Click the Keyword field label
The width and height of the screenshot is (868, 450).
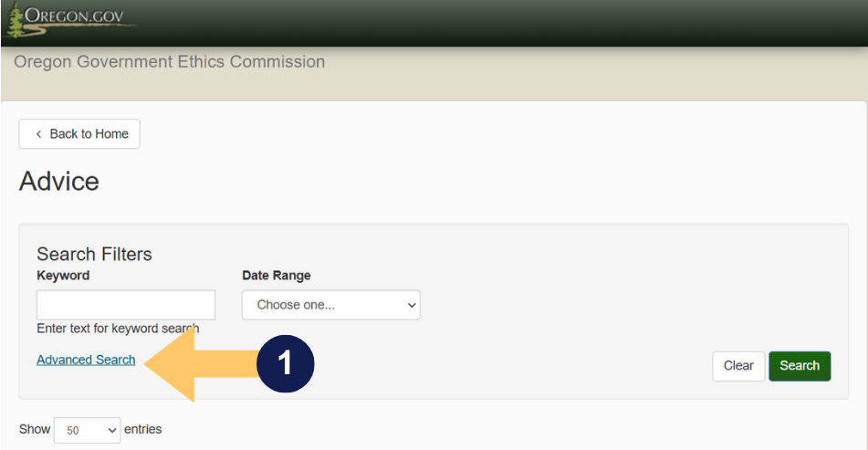click(x=63, y=275)
